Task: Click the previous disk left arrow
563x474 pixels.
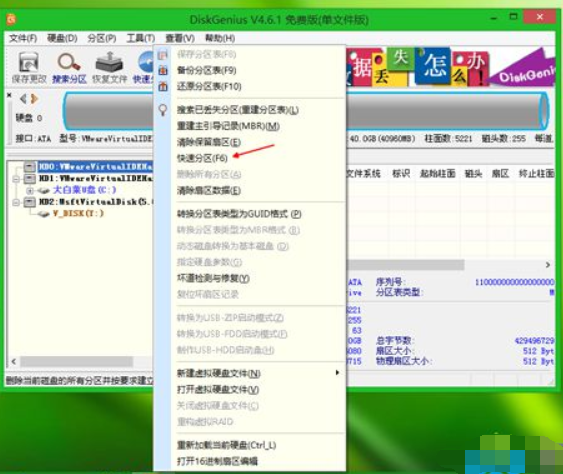Action: [23, 98]
